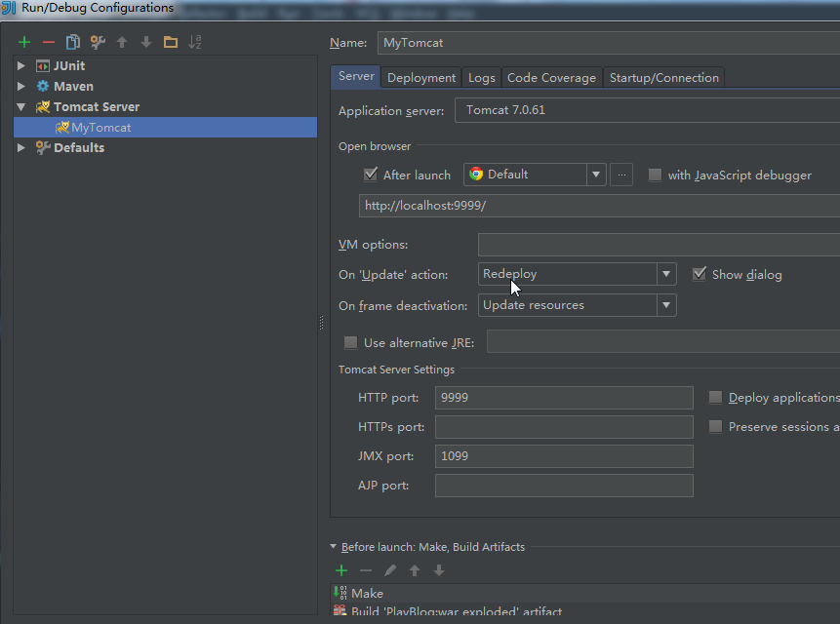
Task: Expand the JUnit node
Action: click(x=20, y=66)
